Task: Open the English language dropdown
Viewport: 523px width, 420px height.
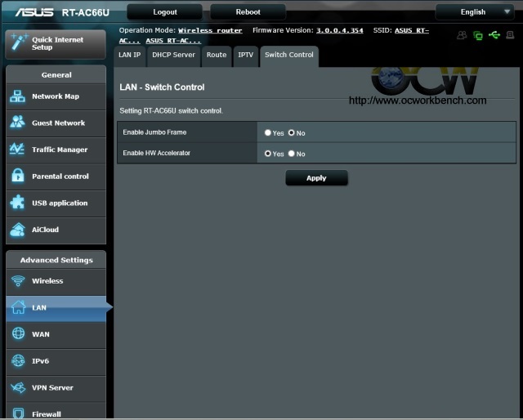Action: coord(475,12)
